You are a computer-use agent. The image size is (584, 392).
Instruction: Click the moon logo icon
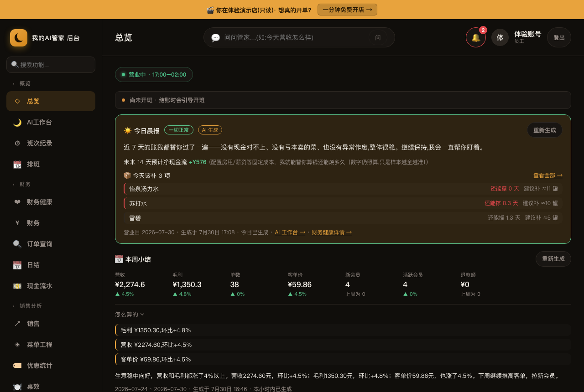coord(19,38)
